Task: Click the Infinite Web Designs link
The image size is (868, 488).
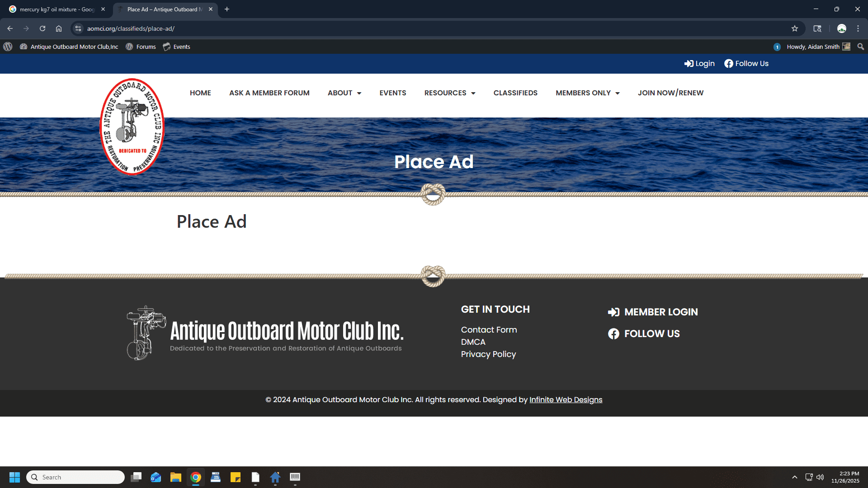Action: click(x=566, y=400)
